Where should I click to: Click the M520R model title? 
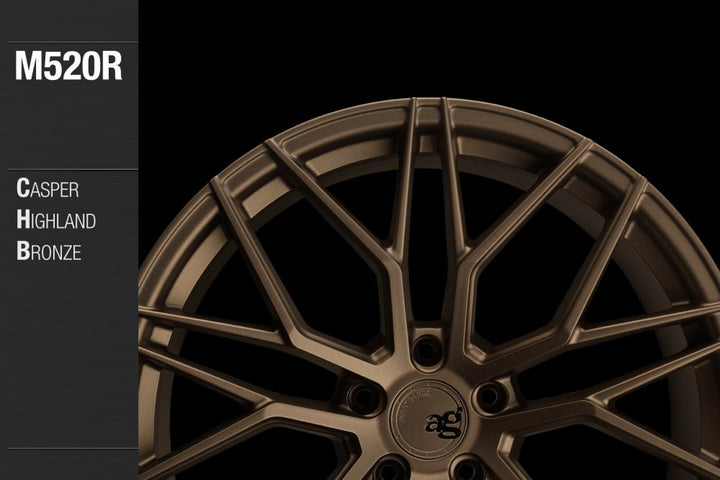click(68, 66)
